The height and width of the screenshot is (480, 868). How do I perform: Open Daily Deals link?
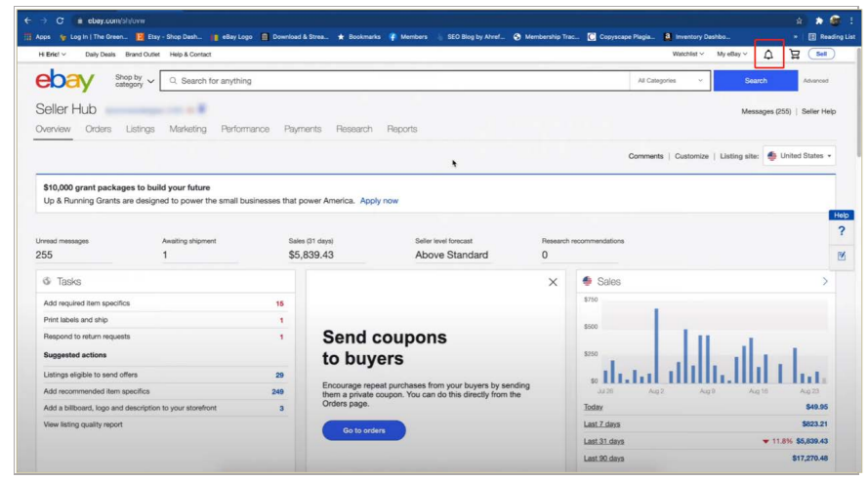tap(101, 55)
